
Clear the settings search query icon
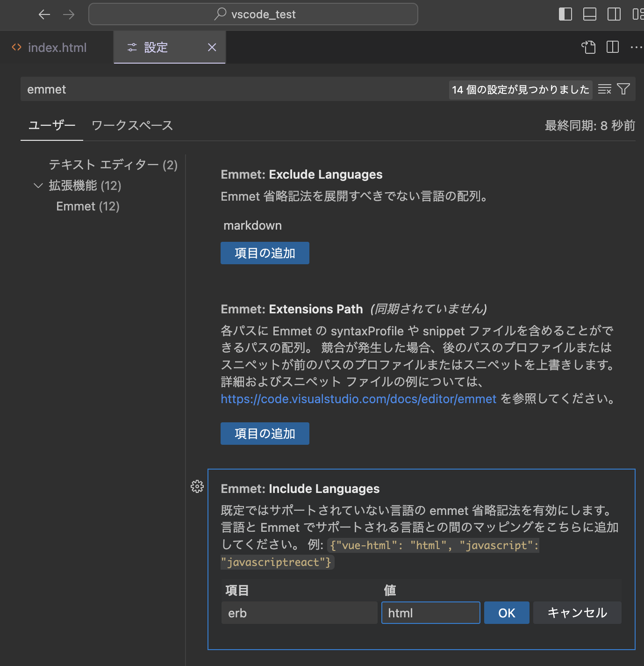(604, 89)
